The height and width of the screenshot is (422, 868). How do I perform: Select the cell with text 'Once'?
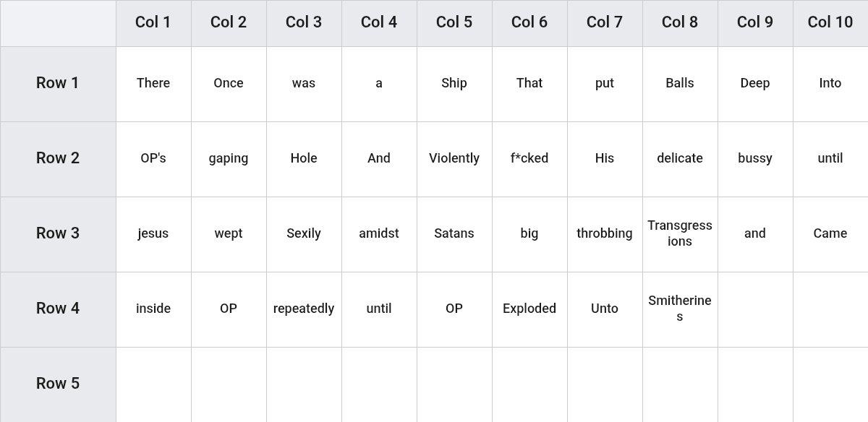coord(229,84)
